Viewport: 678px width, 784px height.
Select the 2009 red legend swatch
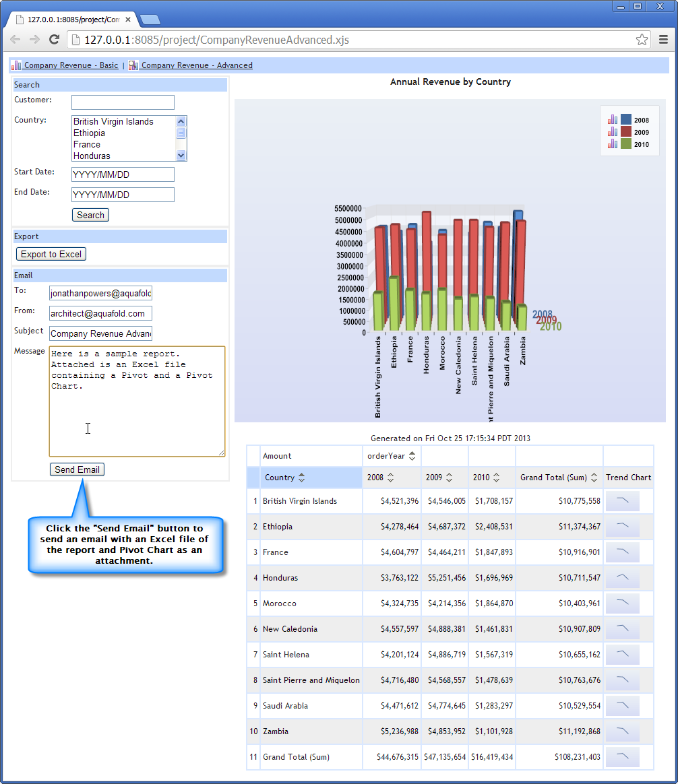[x=626, y=132]
